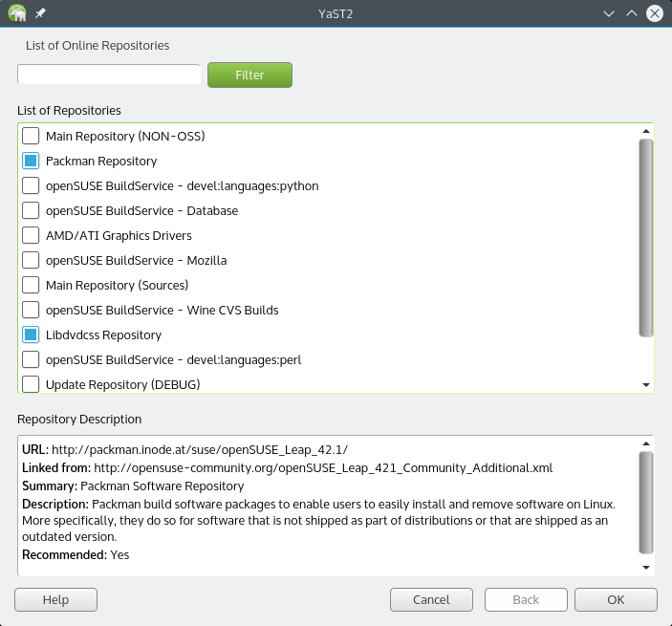672x626 pixels.
Task: Uncheck Libdvdcss Repository
Action: 31,335
